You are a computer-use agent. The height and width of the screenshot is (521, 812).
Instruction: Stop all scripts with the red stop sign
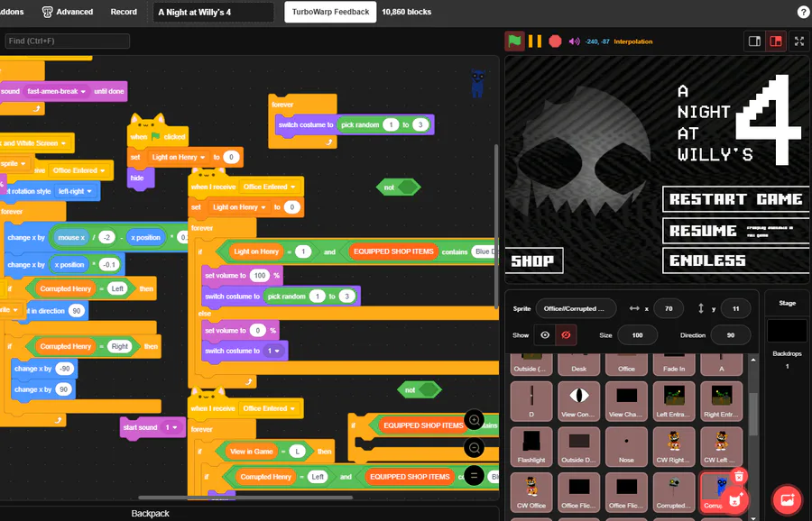(x=555, y=41)
